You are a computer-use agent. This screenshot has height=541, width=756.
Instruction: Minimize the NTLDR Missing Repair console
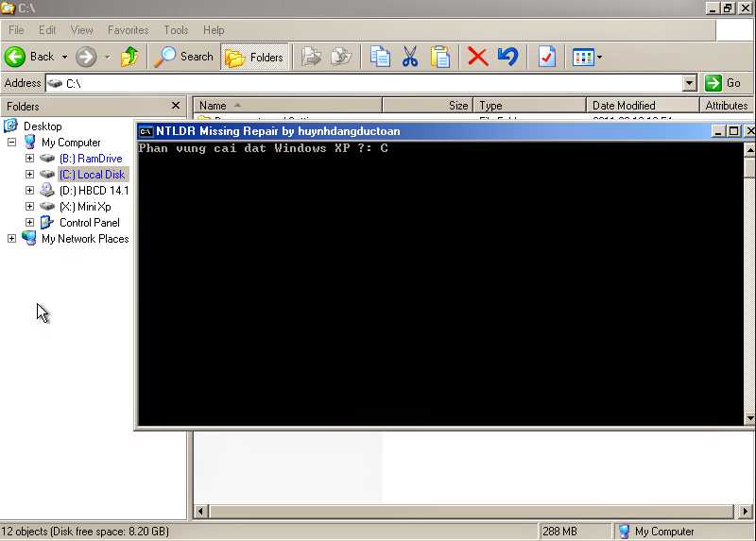pyautogui.click(x=718, y=131)
